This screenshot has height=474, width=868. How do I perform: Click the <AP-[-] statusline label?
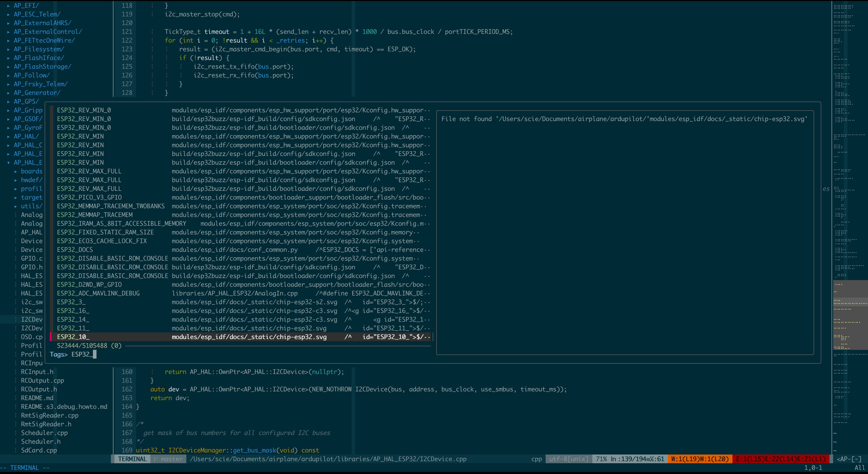[849, 459]
